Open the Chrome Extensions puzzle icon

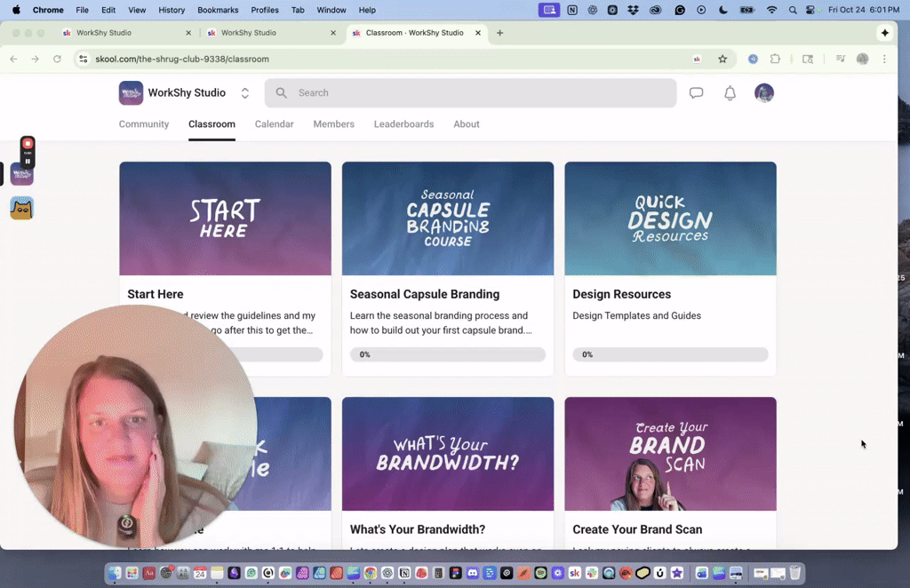[775, 60]
